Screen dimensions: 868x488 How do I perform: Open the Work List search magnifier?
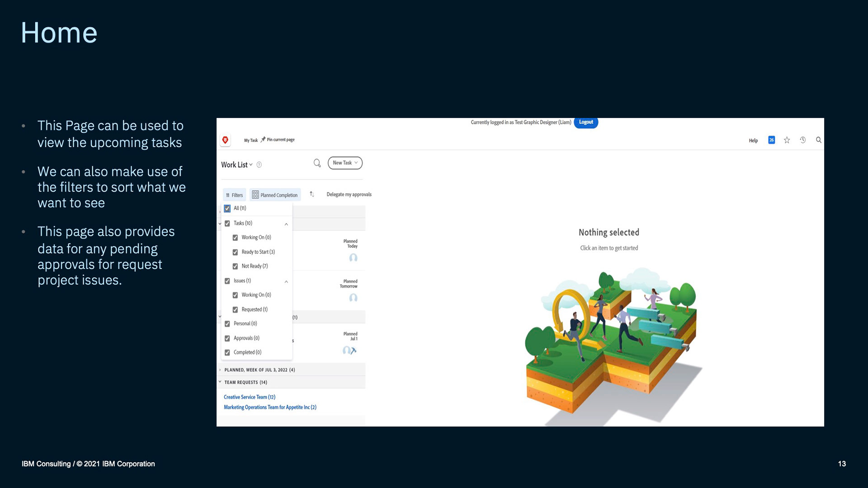tap(317, 163)
